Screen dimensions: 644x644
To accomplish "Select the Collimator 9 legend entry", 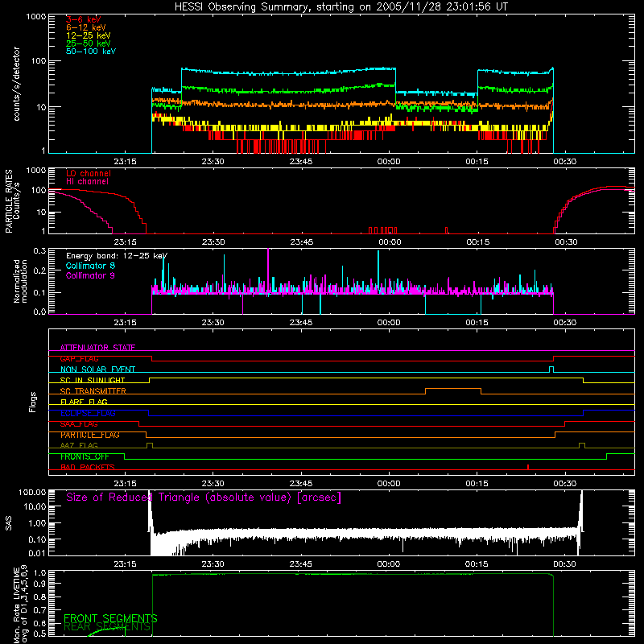I will [x=90, y=275].
